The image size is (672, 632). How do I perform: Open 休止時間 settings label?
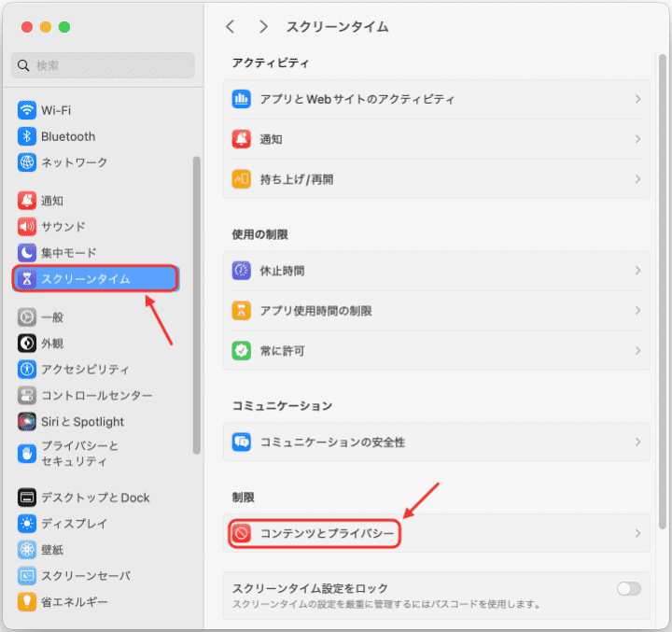pyautogui.click(x=282, y=271)
